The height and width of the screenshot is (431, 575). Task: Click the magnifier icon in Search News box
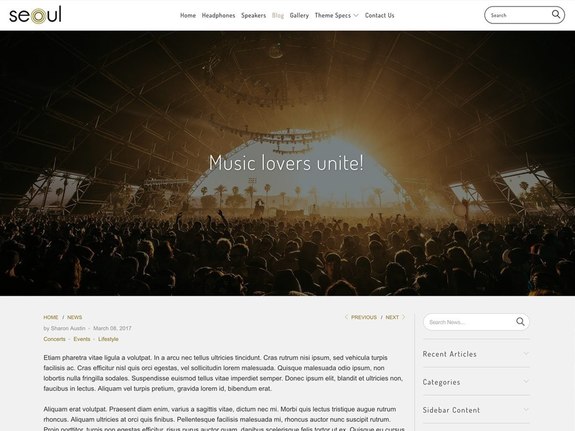[x=520, y=322]
